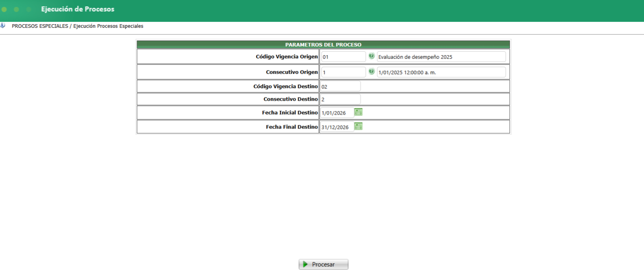Click the 'Consecutivo Destino' label
The image size is (644, 278).
tap(291, 99)
